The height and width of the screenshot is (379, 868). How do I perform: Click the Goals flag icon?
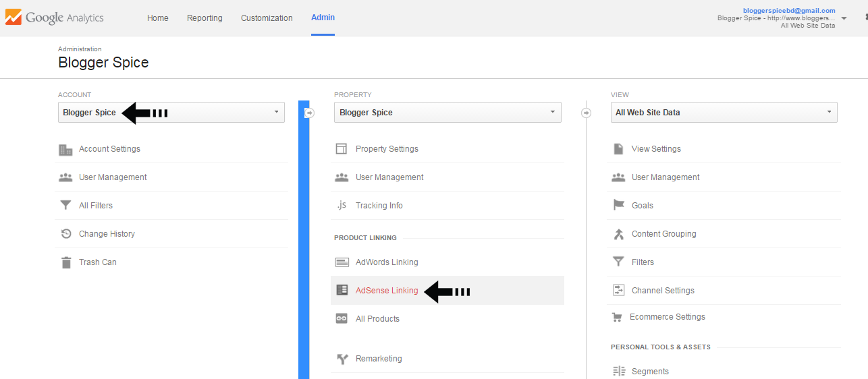618,206
